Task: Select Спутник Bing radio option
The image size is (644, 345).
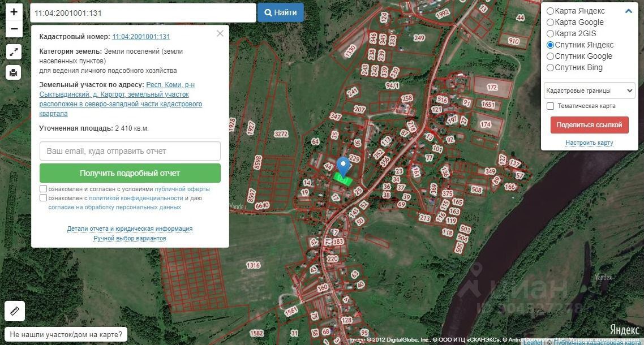Action: [x=551, y=67]
